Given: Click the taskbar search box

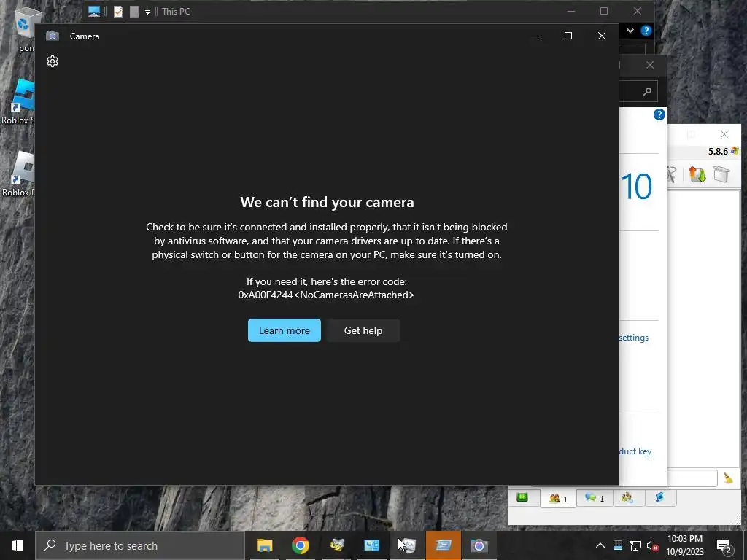Looking at the screenshot, I should coord(140,545).
